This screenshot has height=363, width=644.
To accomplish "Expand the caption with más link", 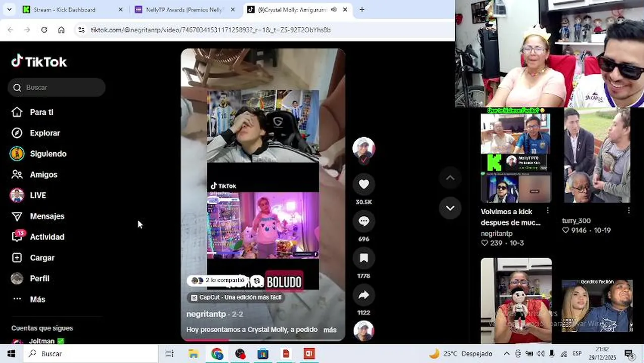I will pyautogui.click(x=330, y=330).
